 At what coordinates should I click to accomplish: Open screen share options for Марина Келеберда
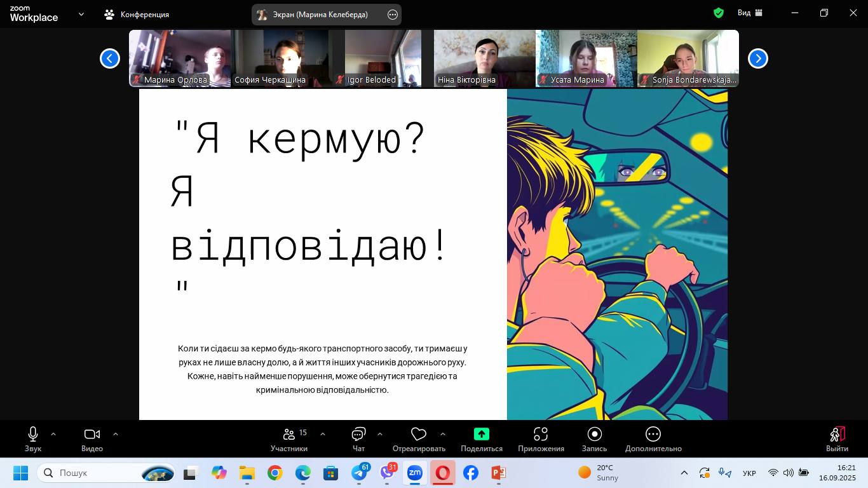tap(393, 15)
